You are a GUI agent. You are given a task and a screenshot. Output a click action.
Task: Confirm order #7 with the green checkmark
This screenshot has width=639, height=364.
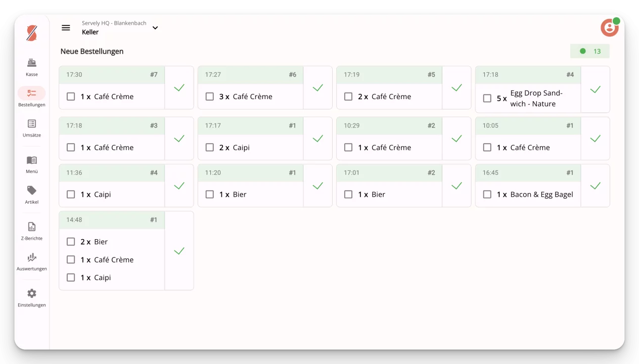click(179, 87)
